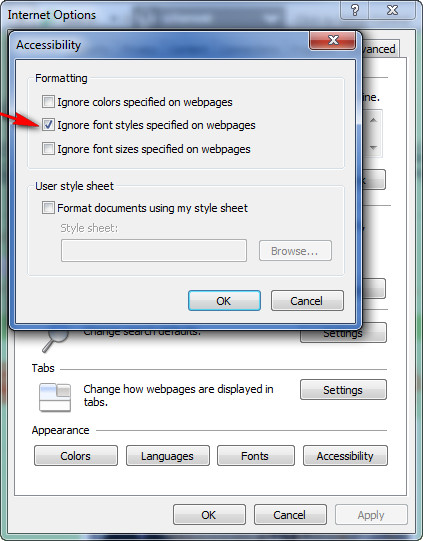The image size is (423, 541).
Task: Click the search magnifier icon
Action: [55, 341]
